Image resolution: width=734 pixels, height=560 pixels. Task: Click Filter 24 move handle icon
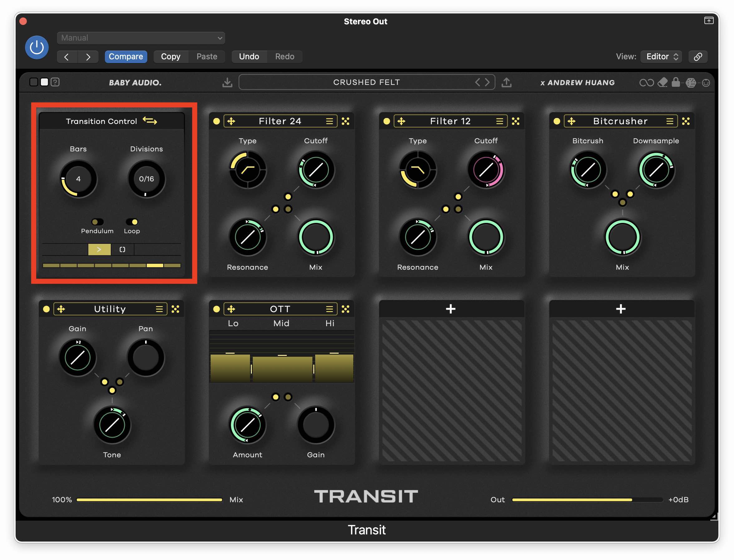coord(231,121)
